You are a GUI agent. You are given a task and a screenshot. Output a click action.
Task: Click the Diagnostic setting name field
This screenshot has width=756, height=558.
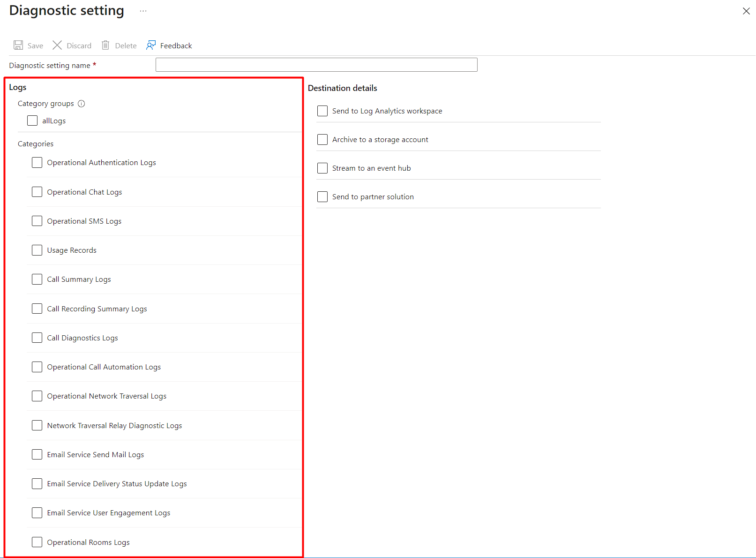coord(316,65)
